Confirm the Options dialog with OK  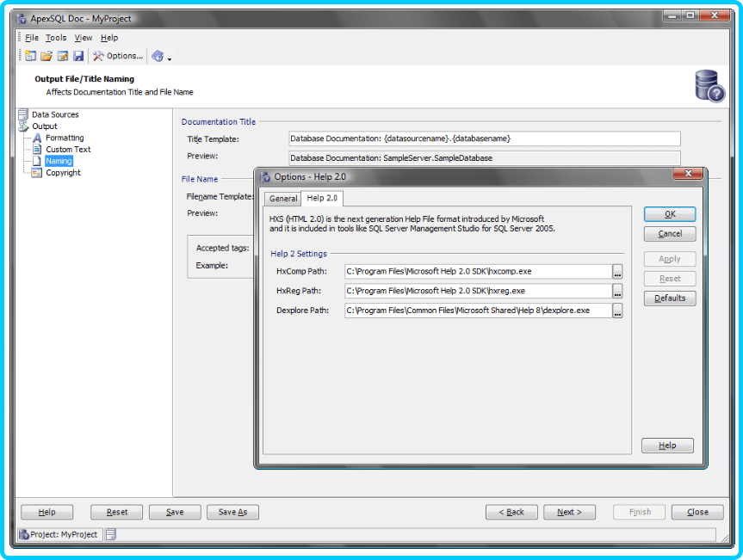670,214
